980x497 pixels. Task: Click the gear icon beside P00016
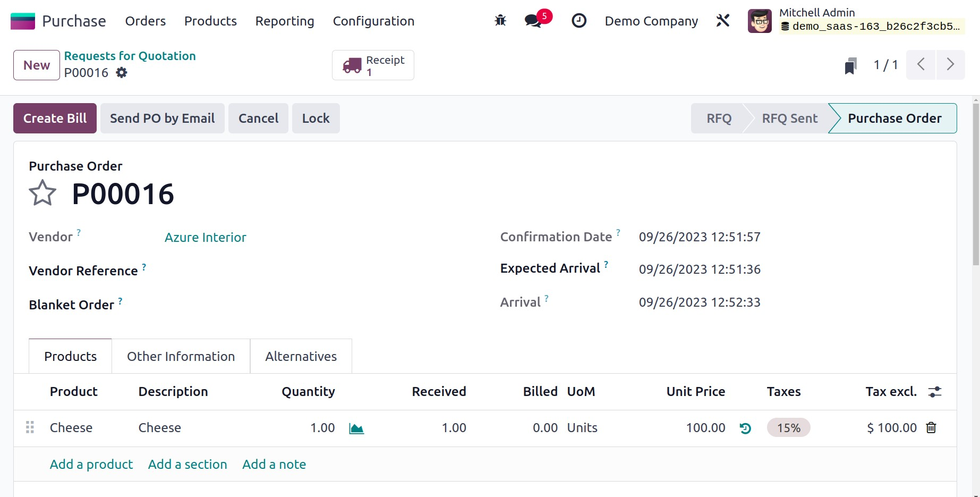[x=122, y=73]
